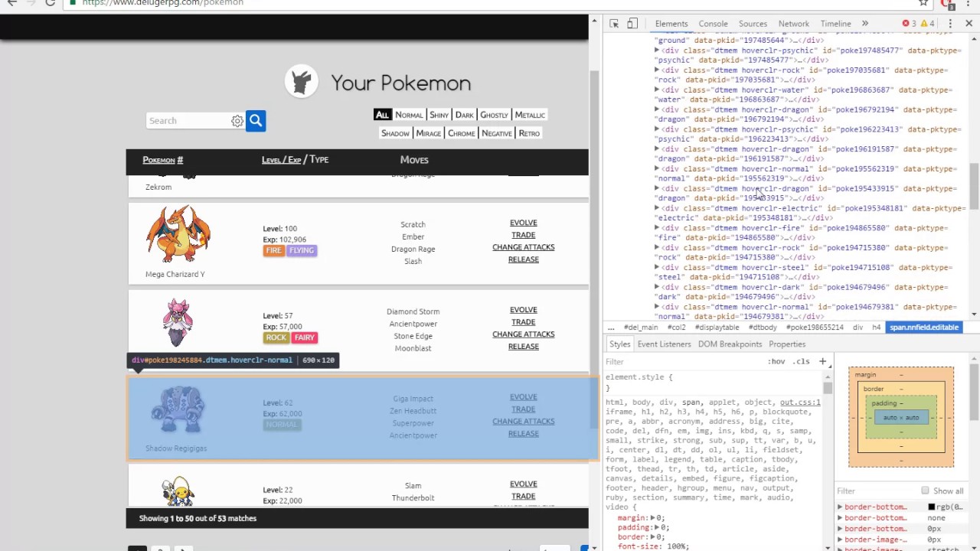Expand the hoverclr-fire poke194865580 div node
The height and width of the screenshot is (551, 980).
pyautogui.click(x=657, y=228)
